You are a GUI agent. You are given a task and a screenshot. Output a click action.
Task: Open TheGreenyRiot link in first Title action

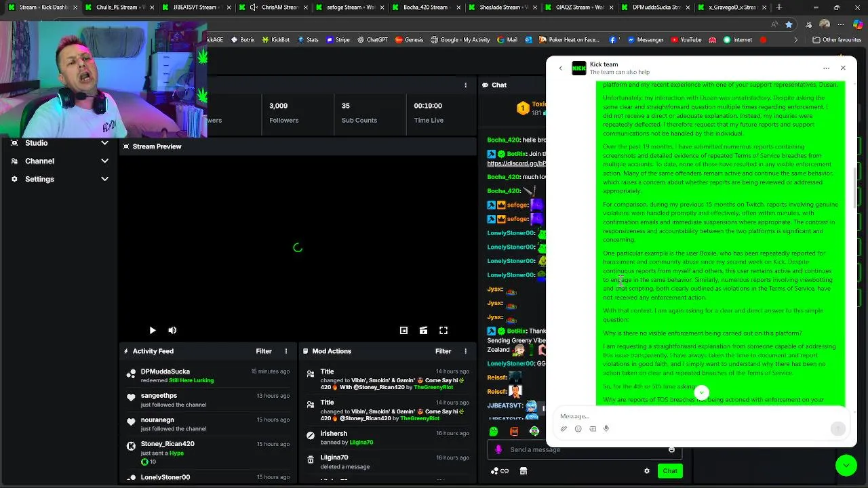(x=433, y=387)
